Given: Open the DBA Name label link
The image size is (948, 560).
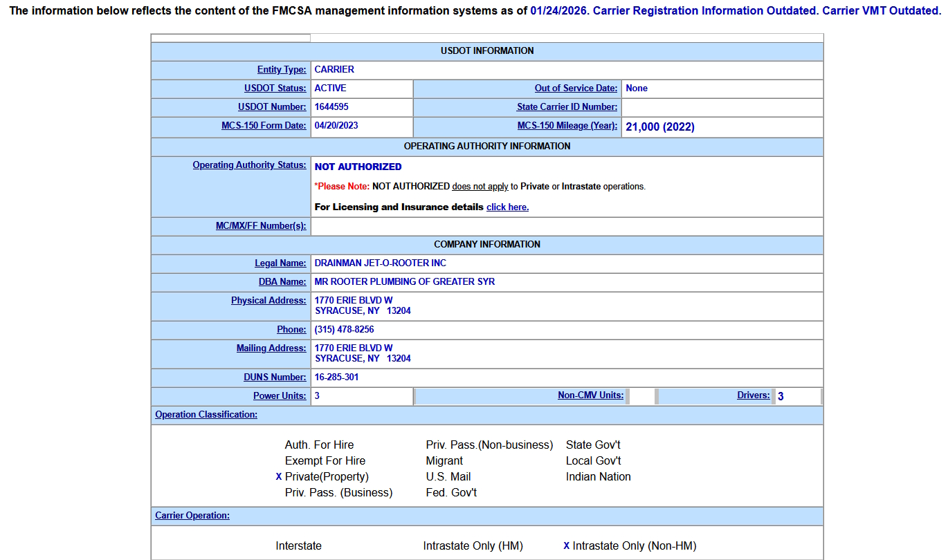Looking at the screenshot, I should click(282, 282).
